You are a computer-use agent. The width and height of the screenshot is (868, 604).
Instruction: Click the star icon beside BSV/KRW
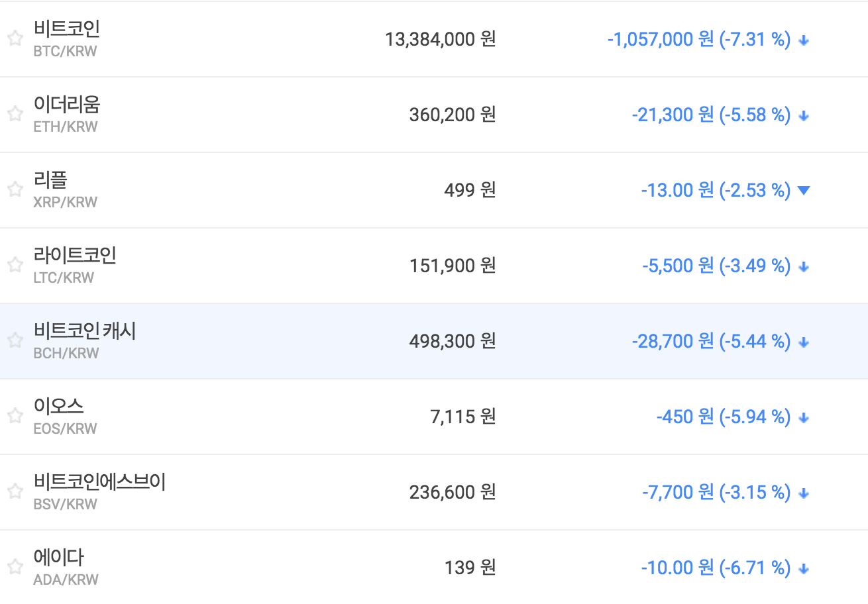15,491
